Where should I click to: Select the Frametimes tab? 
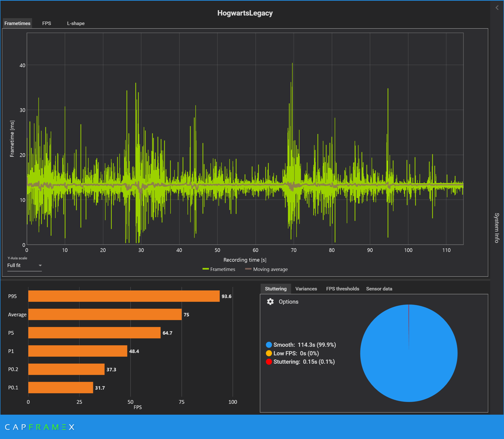pyautogui.click(x=17, y=23)
